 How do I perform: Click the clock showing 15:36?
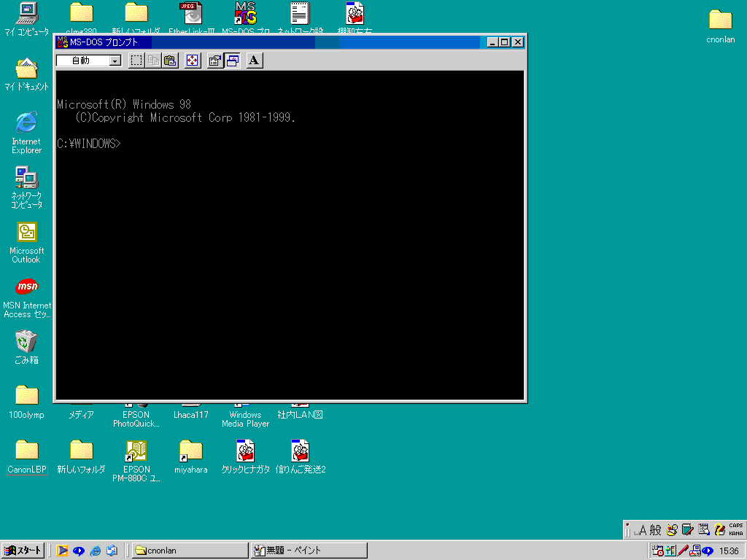[729, 551]
